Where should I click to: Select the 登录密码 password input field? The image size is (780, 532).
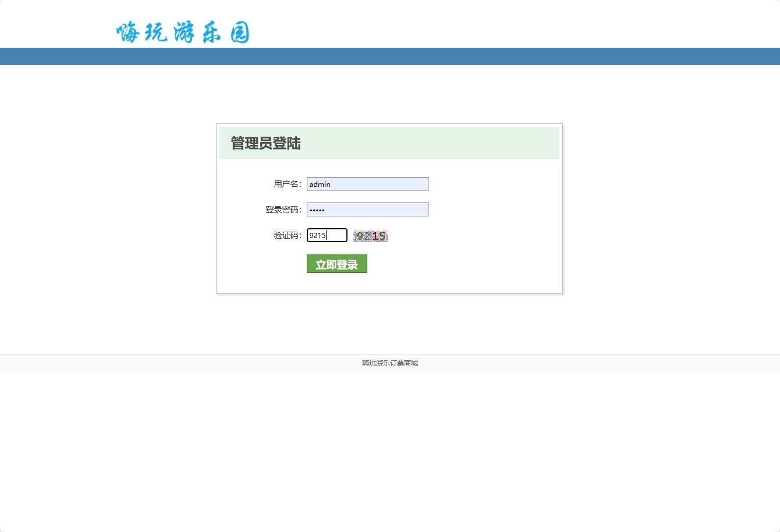coord(367,209)
